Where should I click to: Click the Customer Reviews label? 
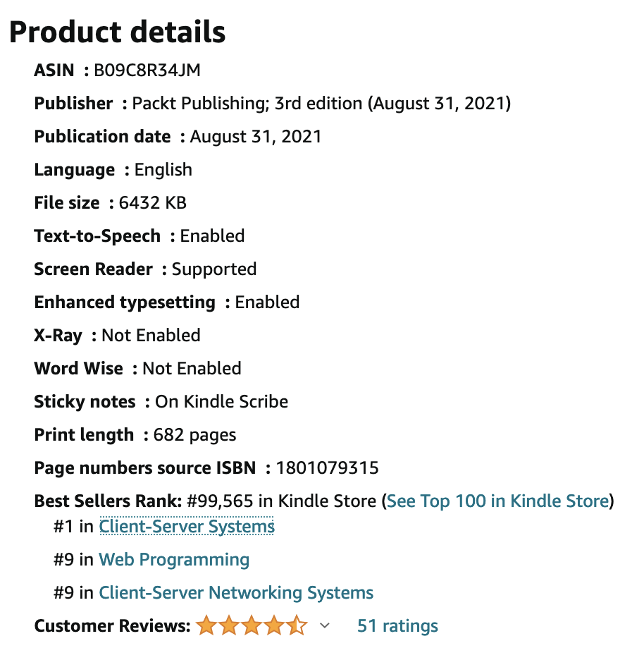click(113, 626)
